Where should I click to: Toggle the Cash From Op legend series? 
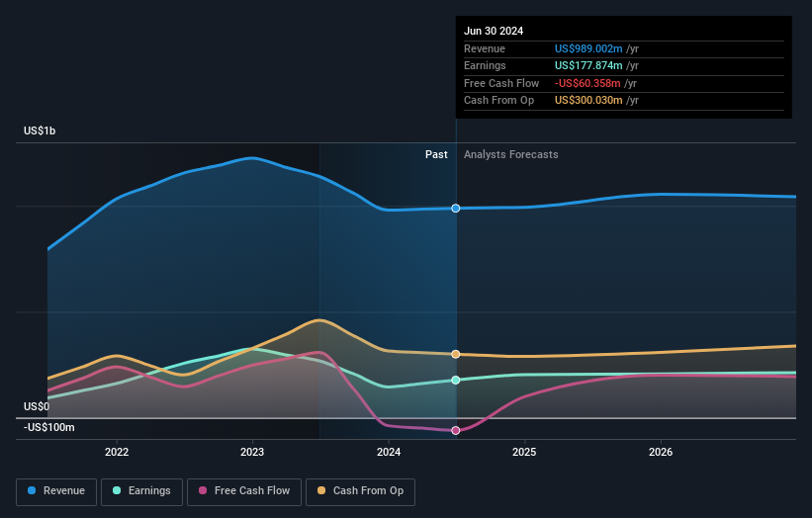pyautogui.click(x=360, y=491)
